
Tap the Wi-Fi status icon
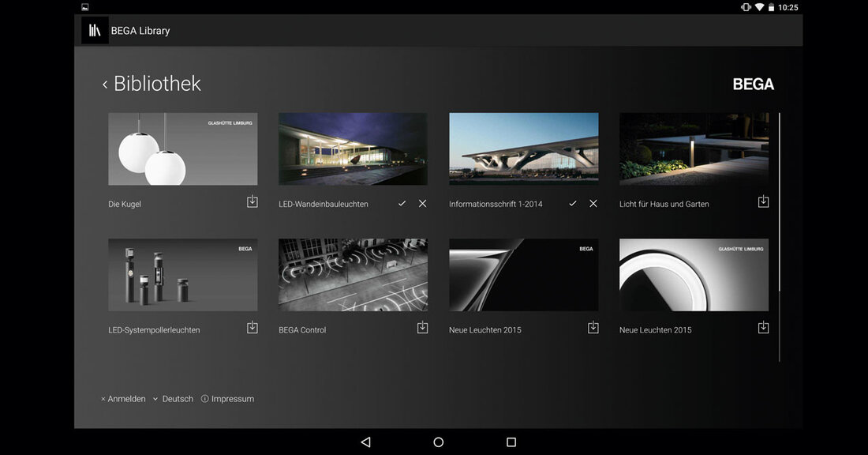point(759,7)
